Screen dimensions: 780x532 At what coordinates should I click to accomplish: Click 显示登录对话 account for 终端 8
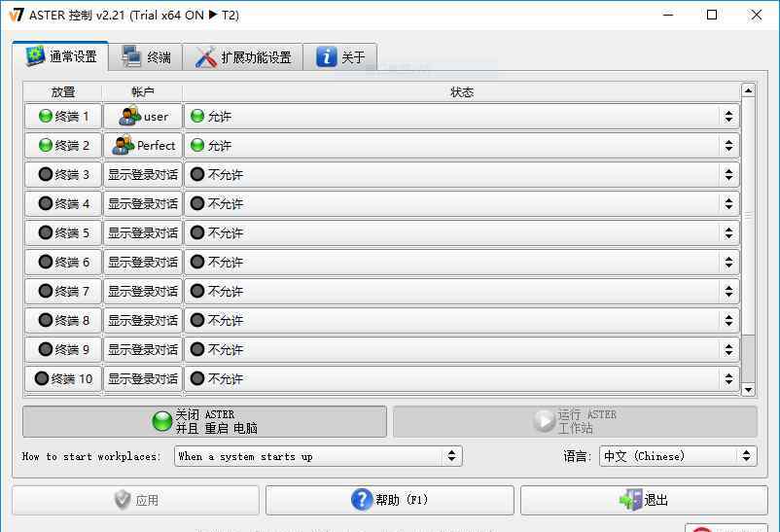tap(143, 321)
